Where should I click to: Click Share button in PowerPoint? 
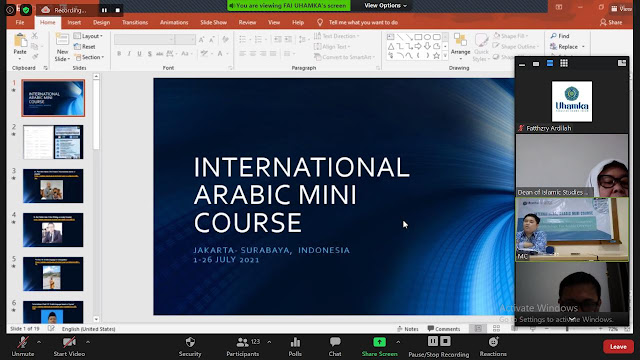pyautogui.click(x=611, y=22)
